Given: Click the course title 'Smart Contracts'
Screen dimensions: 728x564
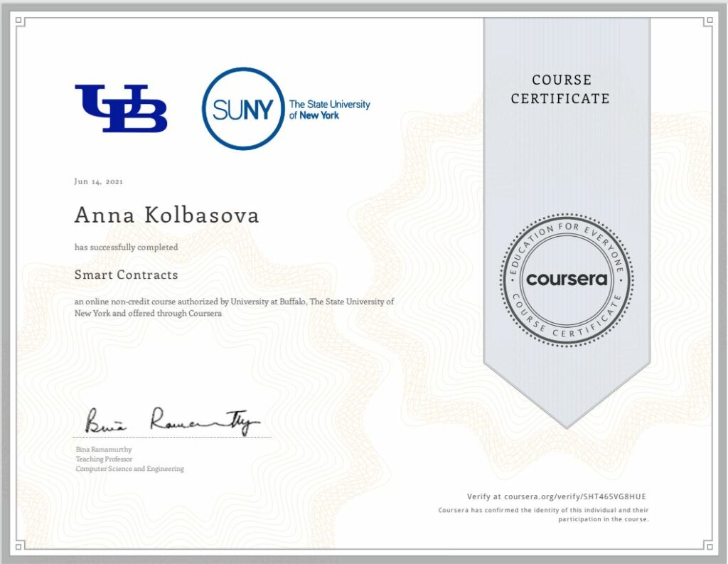Looking at the screenshot, I should tap(127, 275).
